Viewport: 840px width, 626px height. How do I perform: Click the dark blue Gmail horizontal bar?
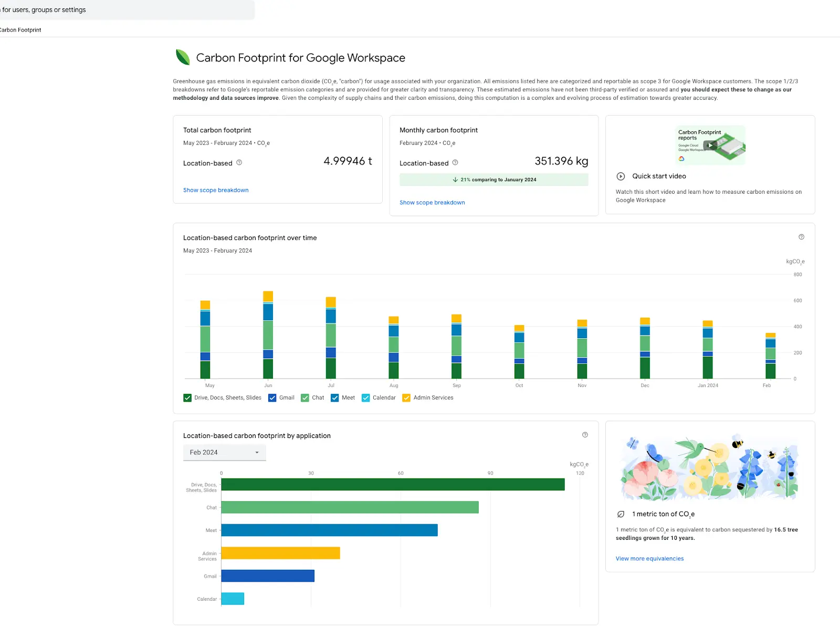tap(268, 576)
